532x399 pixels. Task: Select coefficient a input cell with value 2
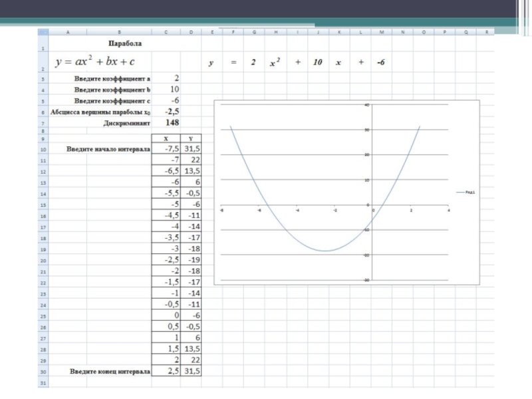166,78
